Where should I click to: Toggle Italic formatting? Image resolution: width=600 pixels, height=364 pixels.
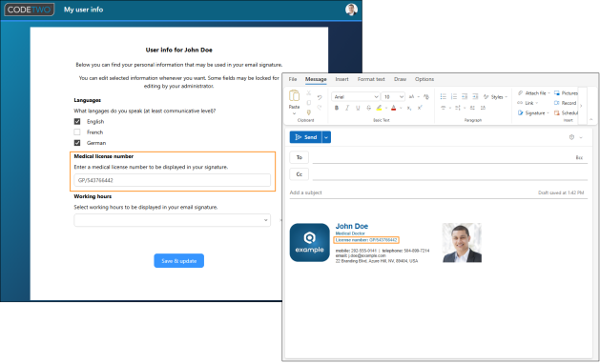[x=347, y=108]
